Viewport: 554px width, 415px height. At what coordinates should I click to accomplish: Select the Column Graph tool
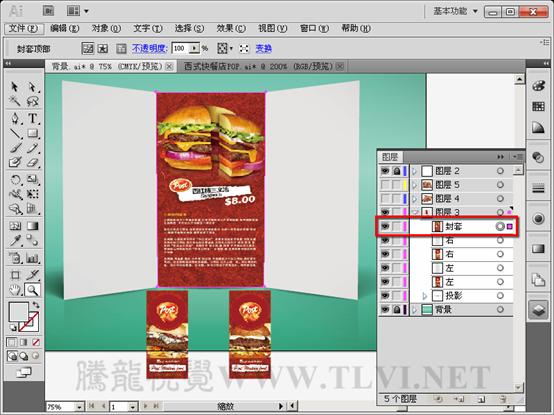[x=33, y=258]
